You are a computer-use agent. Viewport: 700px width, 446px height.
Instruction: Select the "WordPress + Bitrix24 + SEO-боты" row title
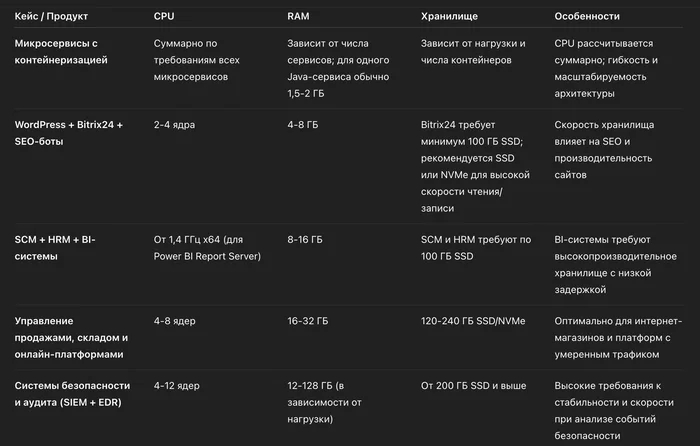pos(68,133)
